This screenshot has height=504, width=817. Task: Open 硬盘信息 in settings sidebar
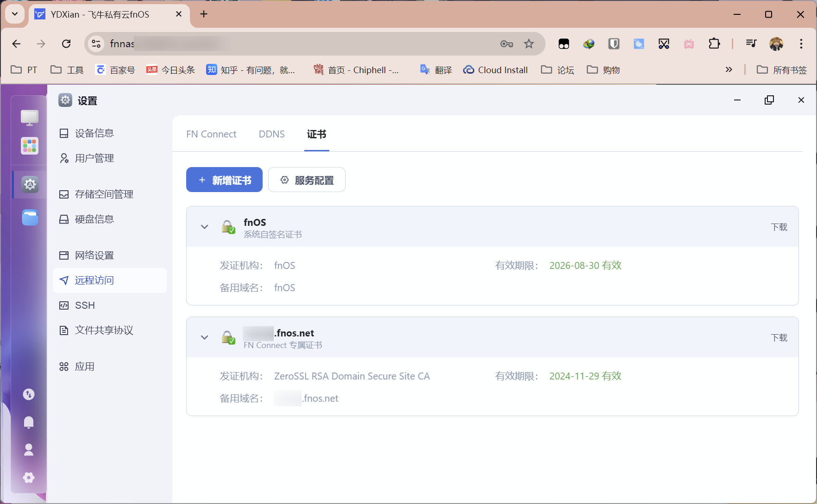(x=110, y=219)
